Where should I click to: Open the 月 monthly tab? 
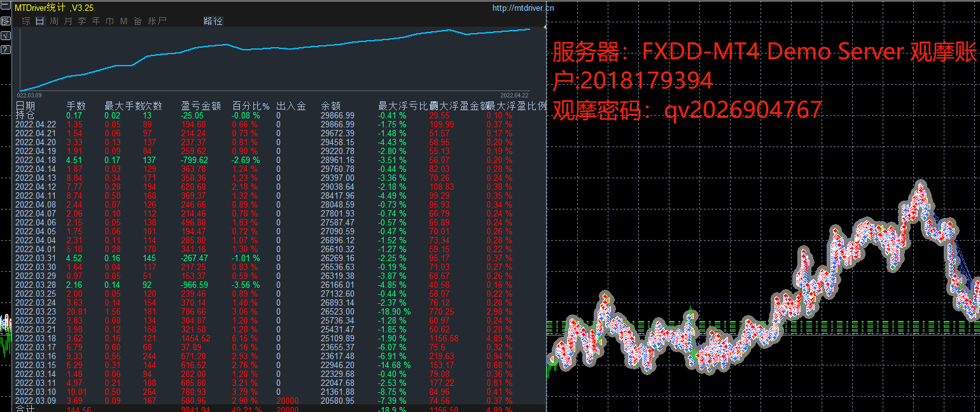(68, 21)
